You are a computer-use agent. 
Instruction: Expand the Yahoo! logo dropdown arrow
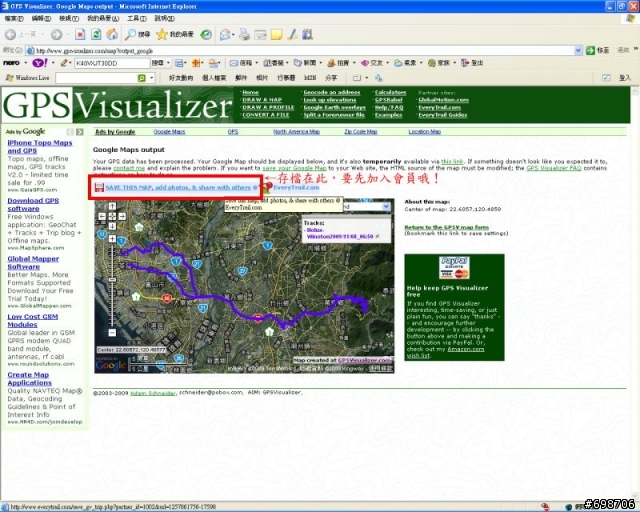click(53, 63)
